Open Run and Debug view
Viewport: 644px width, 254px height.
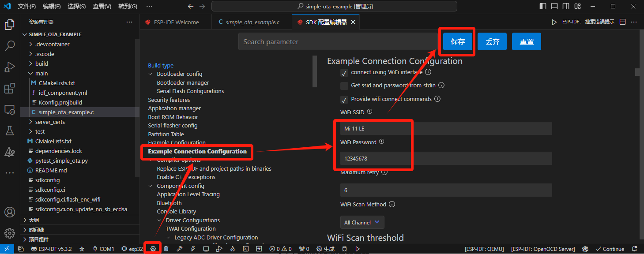[x=10, y=67]
